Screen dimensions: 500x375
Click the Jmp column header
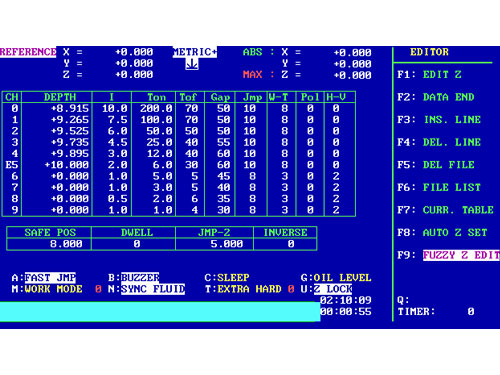(252, 97)
